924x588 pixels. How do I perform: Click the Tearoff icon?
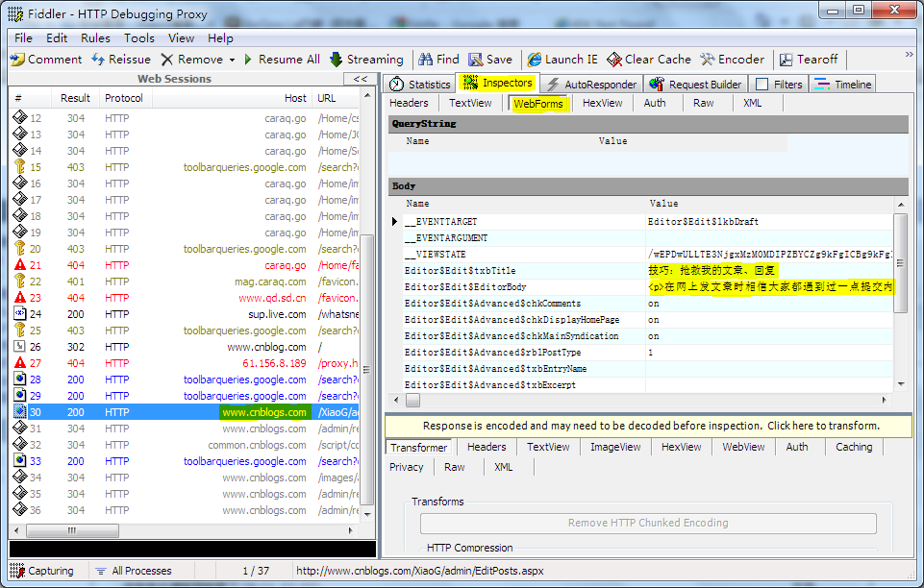click(787, 60)
